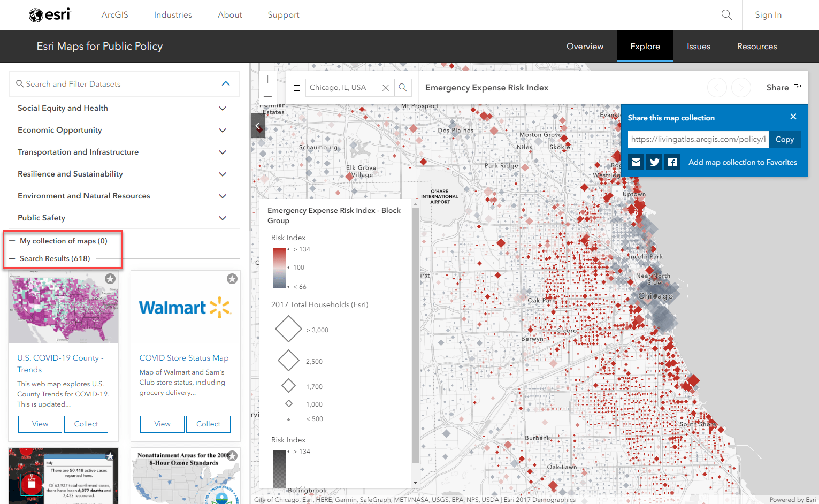Expand Public Safety category
This screenshot has width=819, height=504.
(x=124, y=218)
